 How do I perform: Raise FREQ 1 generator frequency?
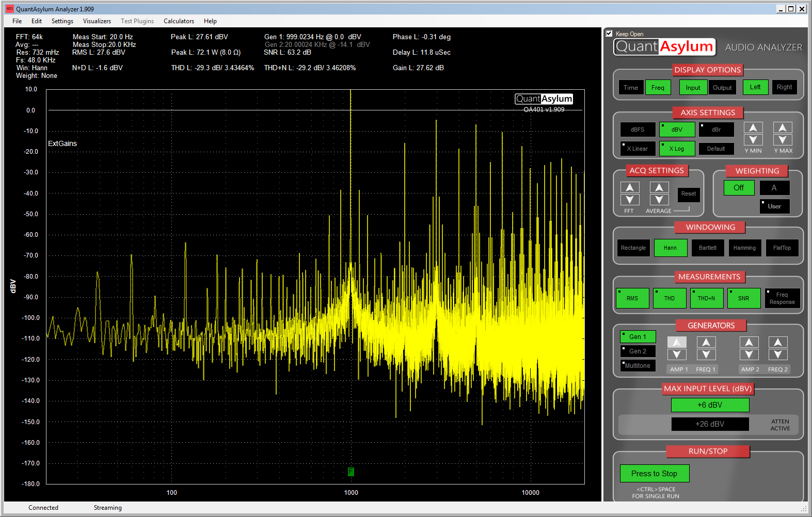pos(706,342)
